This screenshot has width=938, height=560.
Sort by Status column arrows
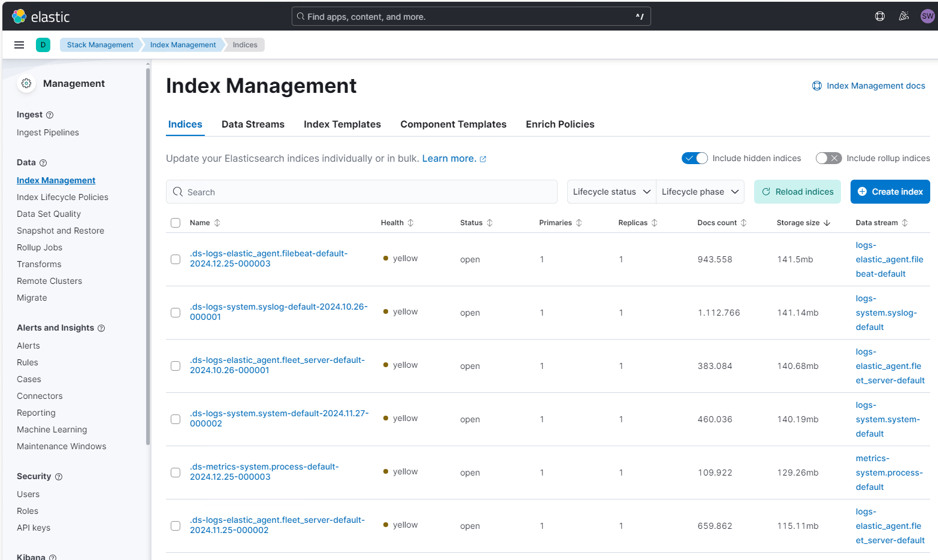tap(490, 223)
